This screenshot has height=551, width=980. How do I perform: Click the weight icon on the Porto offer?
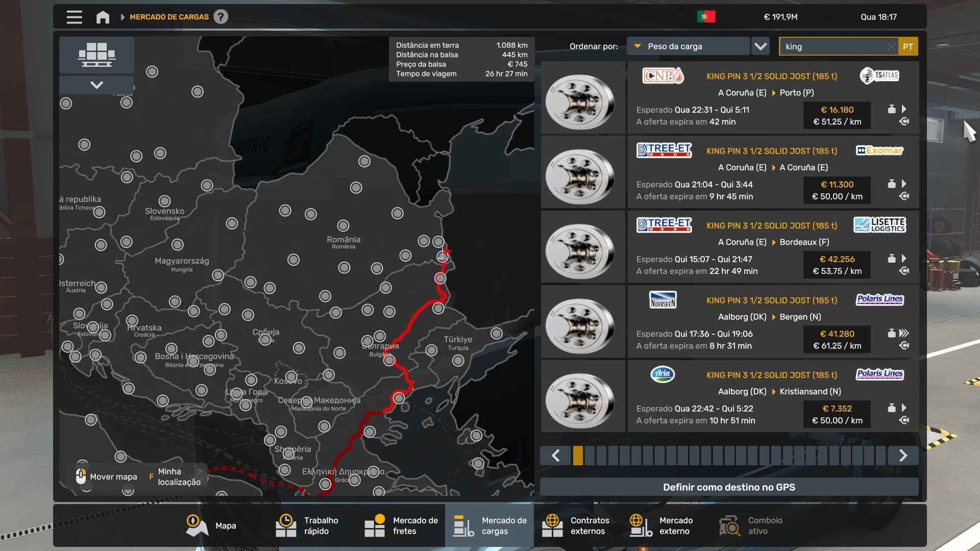[891, 109]
